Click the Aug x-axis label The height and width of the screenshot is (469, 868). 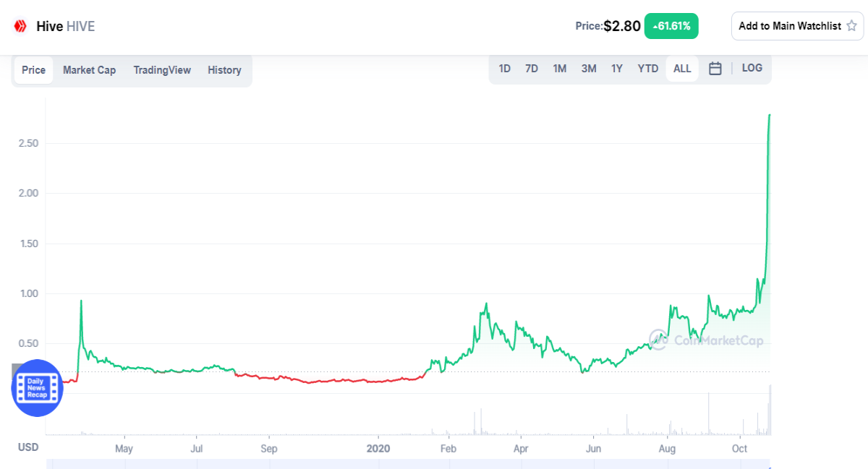[x=668, y=448]
